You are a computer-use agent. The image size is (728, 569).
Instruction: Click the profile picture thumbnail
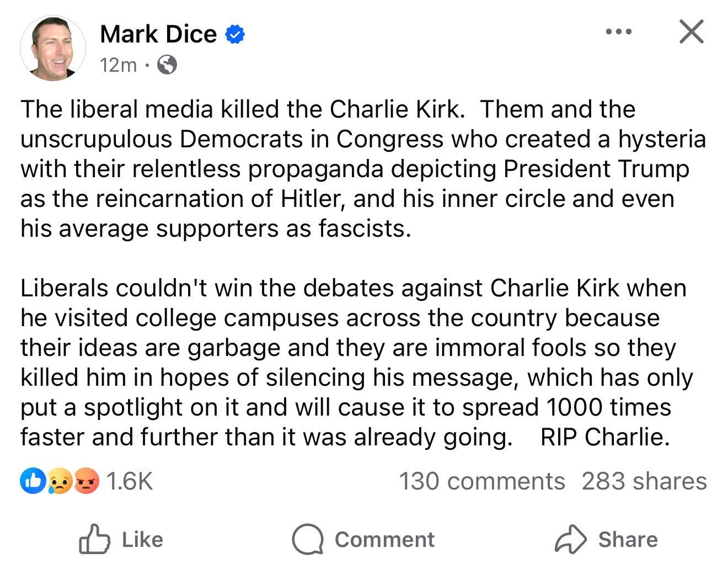[x=52, y=48]
